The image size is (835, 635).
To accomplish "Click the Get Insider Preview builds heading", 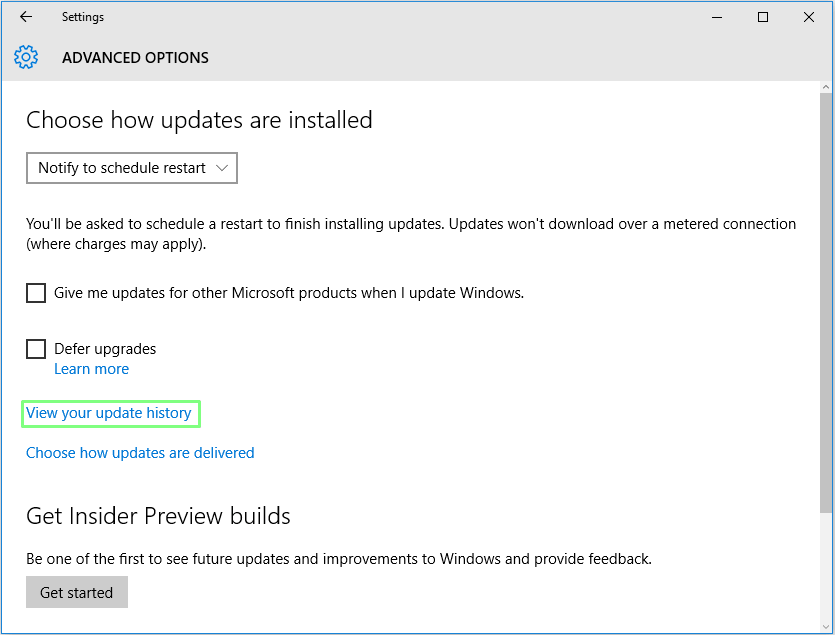I will pos(158,516).
